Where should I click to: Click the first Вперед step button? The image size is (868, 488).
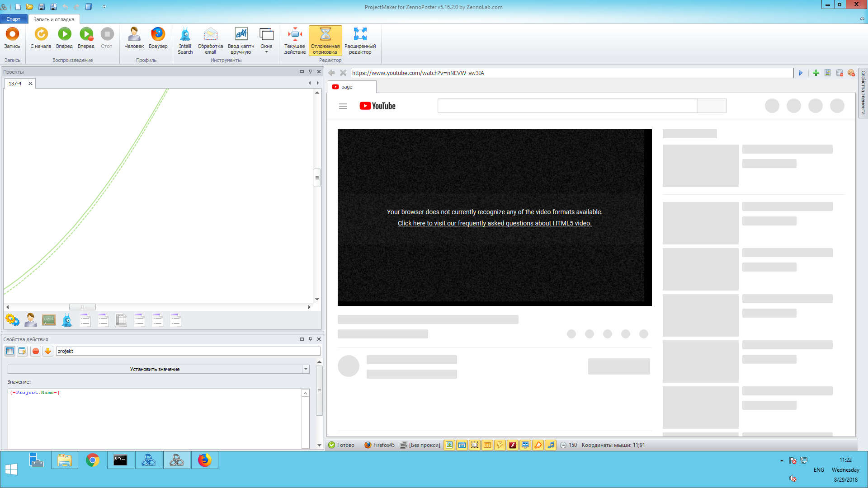tap(64, 38)
